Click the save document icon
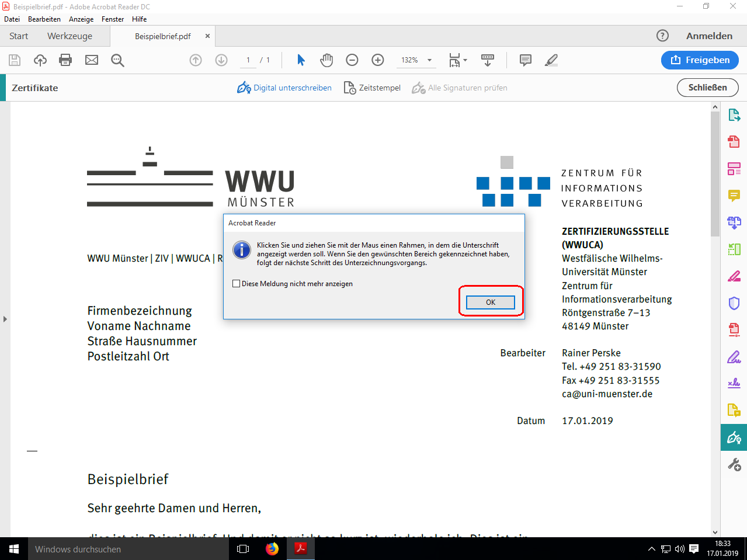 (15, 60)
